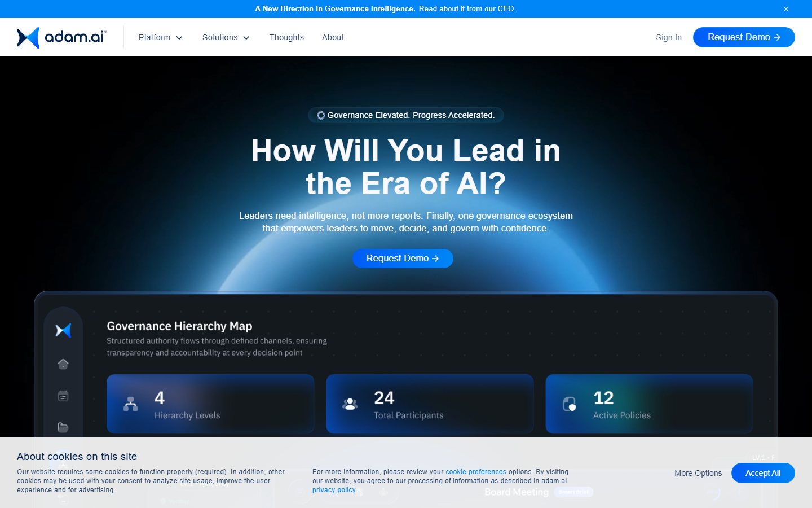Open the folder icon in dashboard sidebar
This screenshot has width=812, height=508.
point(63,427)
